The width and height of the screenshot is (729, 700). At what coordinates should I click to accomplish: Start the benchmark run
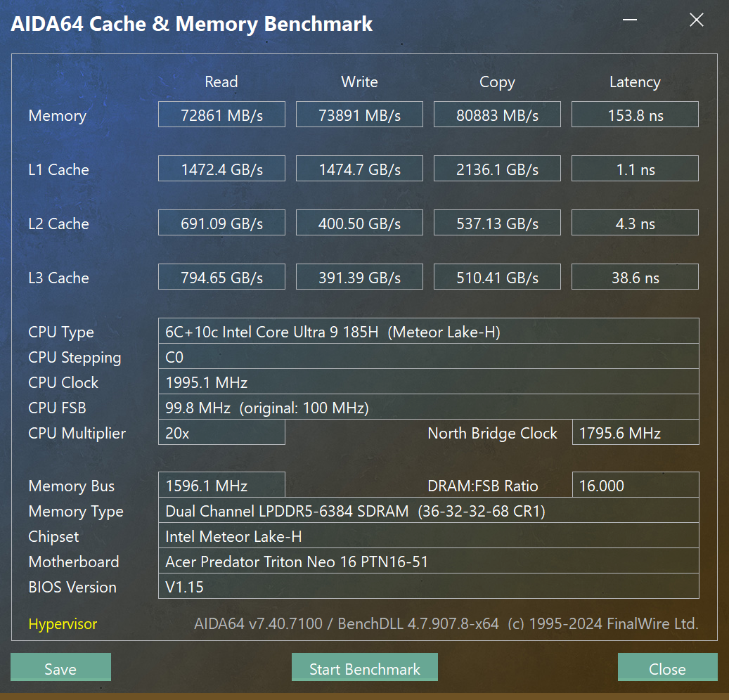(364, 667)
